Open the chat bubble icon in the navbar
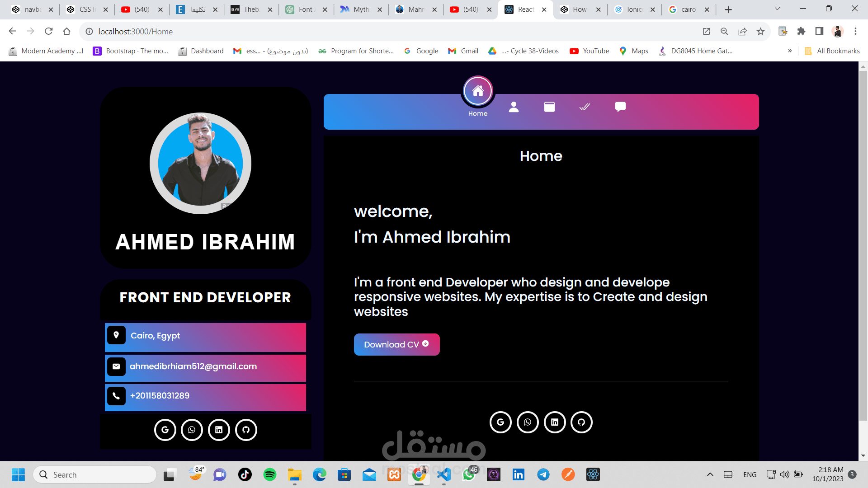The image size is (868, 488). pyautogui.click(x=620, y=107)
